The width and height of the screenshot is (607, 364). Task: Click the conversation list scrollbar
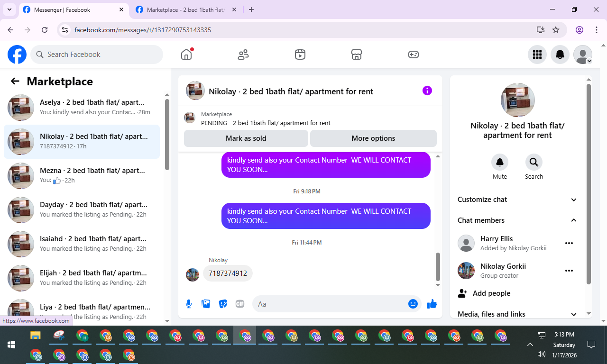pyautogui.click(x=167, y=134)
